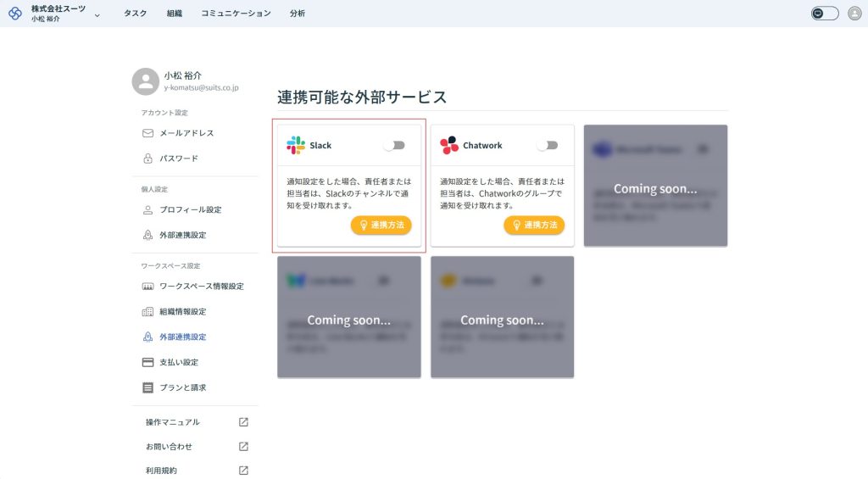Click the Chatwork logo icon
The image size is (868, 479).
click(x=449, y=145)
